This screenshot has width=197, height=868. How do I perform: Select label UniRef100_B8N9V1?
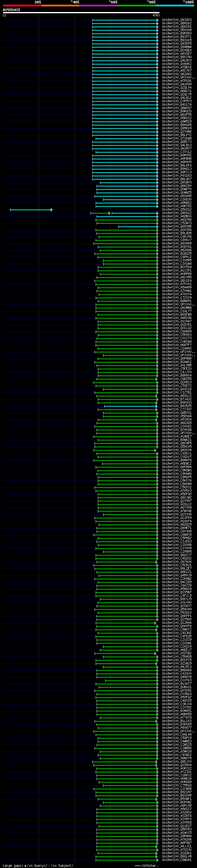[x=176, y=301]
